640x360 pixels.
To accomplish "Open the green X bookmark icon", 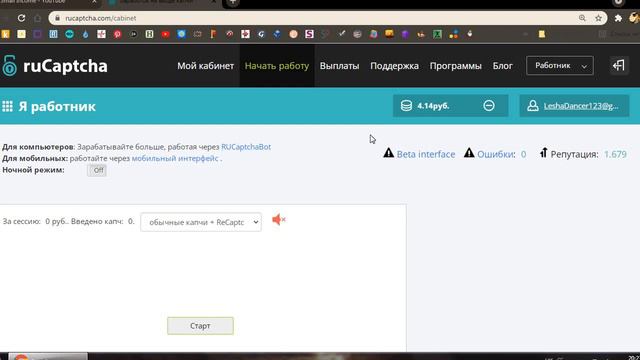I will pos(437,34).
